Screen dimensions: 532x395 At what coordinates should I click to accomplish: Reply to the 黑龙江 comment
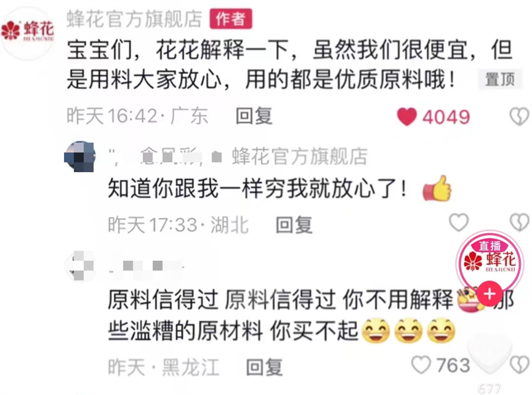[x=264, y=367]
